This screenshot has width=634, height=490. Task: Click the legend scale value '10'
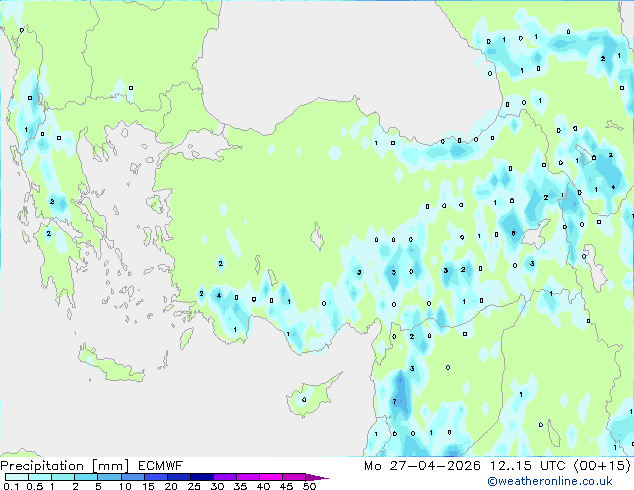[x=125, y=486]
